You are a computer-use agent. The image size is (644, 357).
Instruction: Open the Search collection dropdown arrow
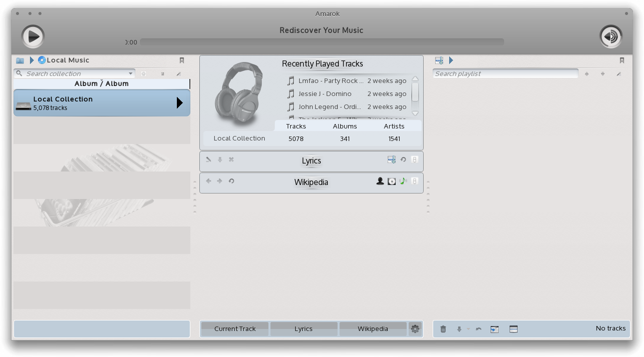131,73
